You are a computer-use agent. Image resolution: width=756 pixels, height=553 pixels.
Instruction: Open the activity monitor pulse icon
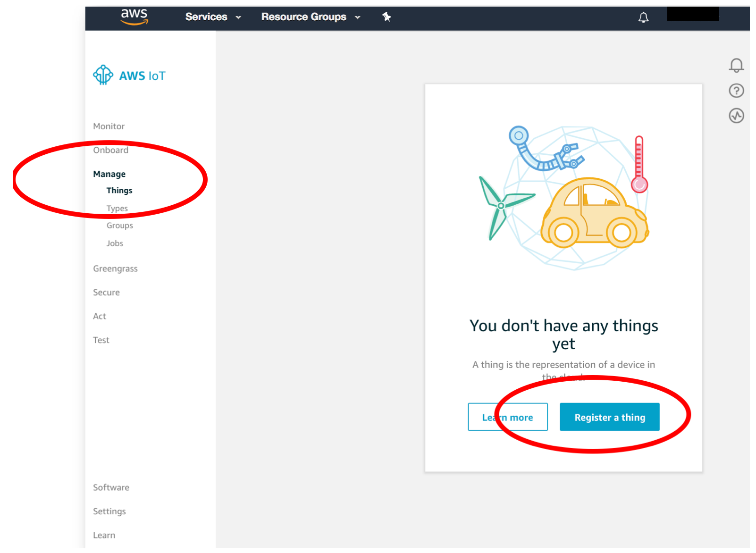[736, 116]
